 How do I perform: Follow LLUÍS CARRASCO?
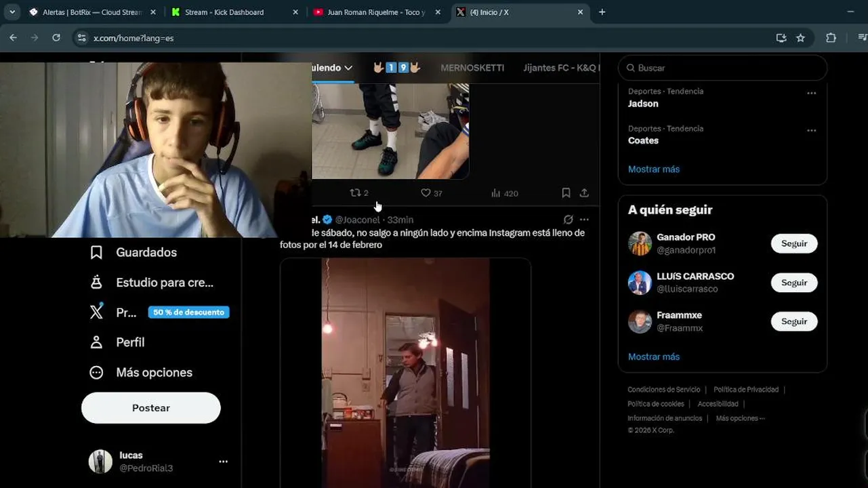tap(794, 283)
